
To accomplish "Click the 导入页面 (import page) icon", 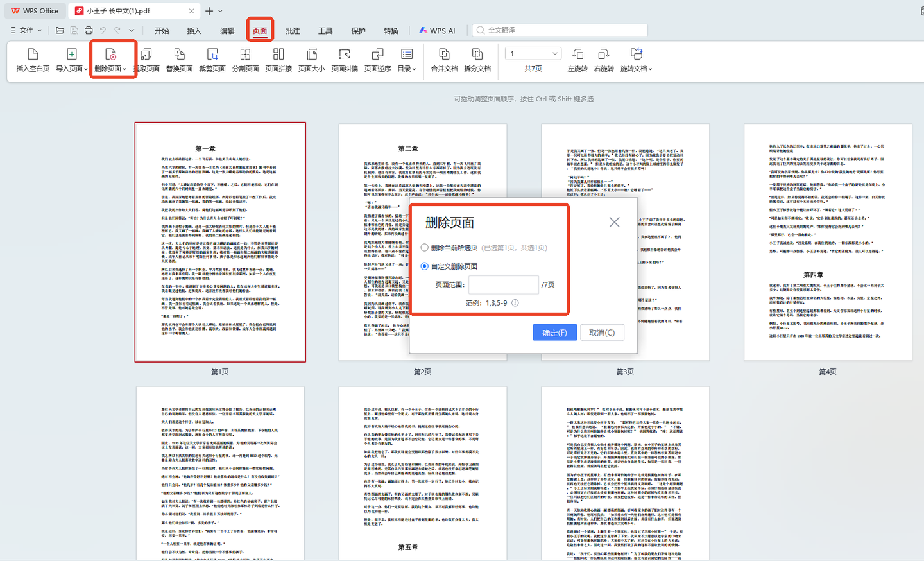I will point(71,55).
